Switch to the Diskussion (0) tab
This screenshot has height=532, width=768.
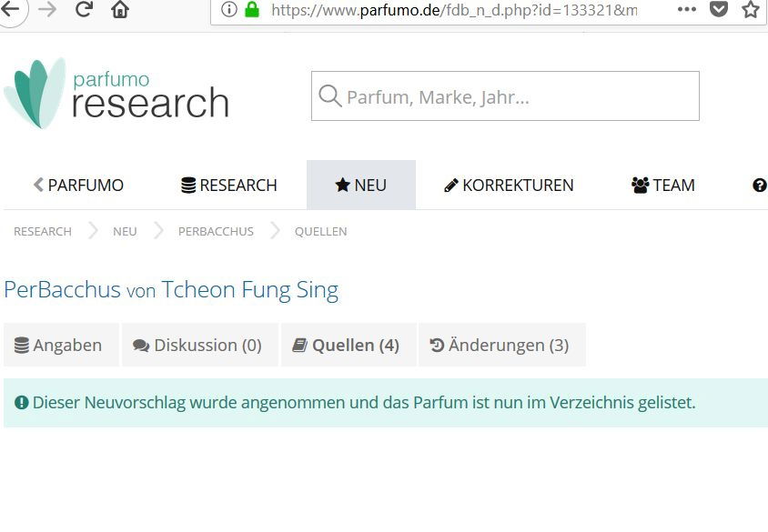click(200, 345)
